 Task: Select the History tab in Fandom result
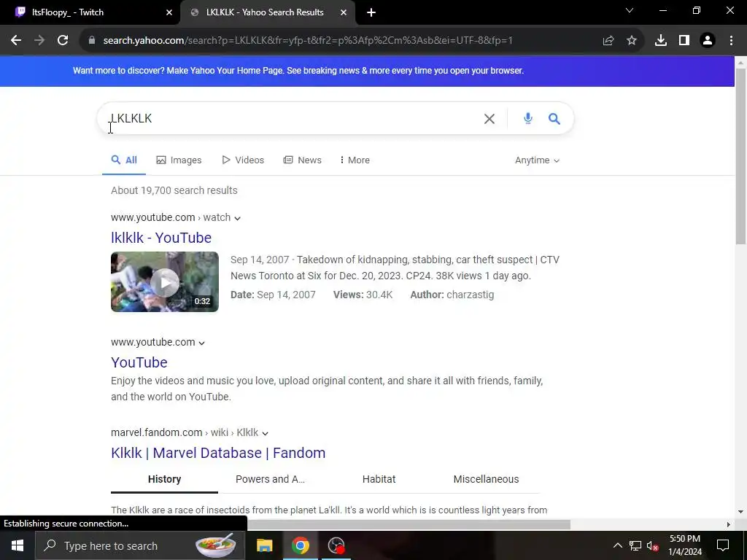[164, 479]
